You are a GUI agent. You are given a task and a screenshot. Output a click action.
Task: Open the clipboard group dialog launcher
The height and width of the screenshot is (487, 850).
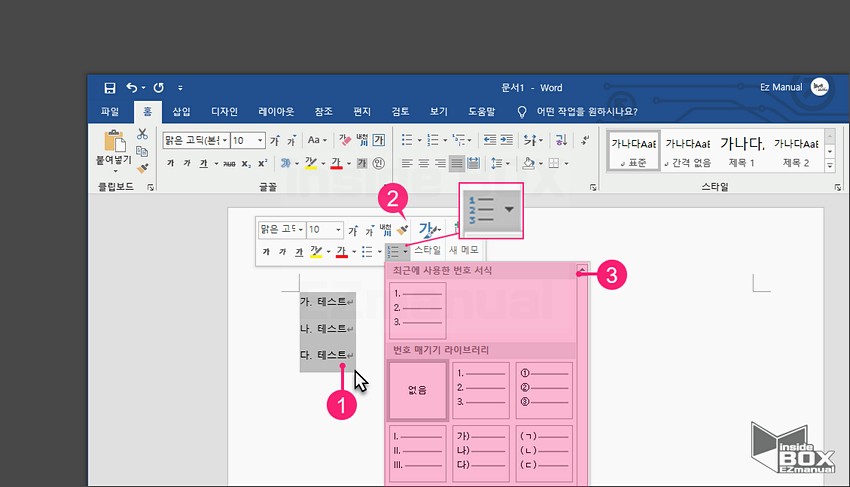tap(150, 187)
